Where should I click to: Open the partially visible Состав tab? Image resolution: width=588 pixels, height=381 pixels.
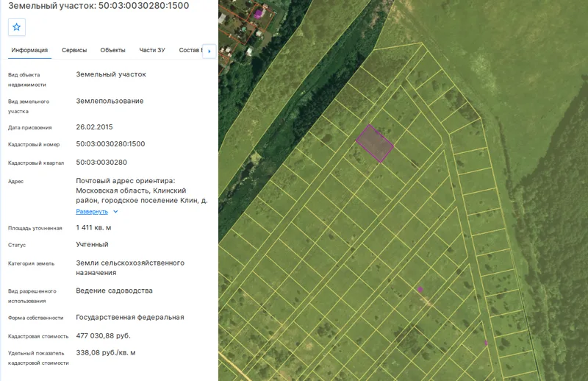(x=190, y=50)
